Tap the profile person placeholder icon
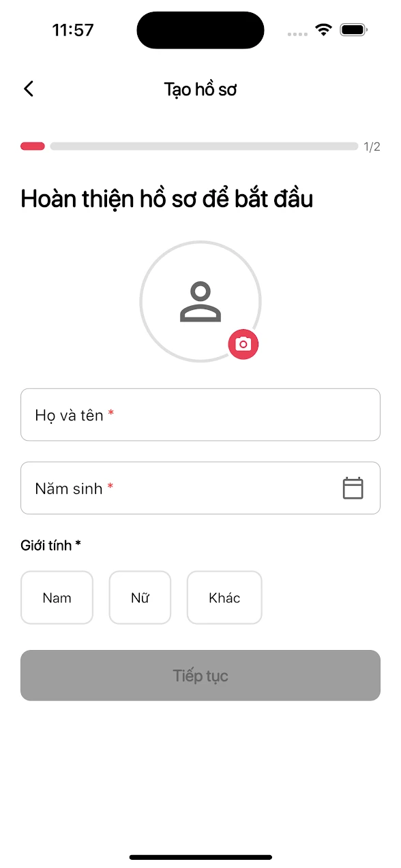The width and height of the screenshot is (401, 868). 200,300
